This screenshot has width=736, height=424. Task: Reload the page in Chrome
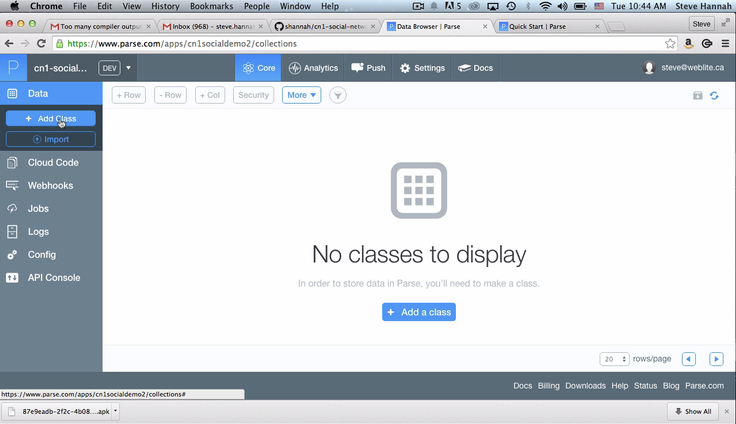tap(41, 44)
